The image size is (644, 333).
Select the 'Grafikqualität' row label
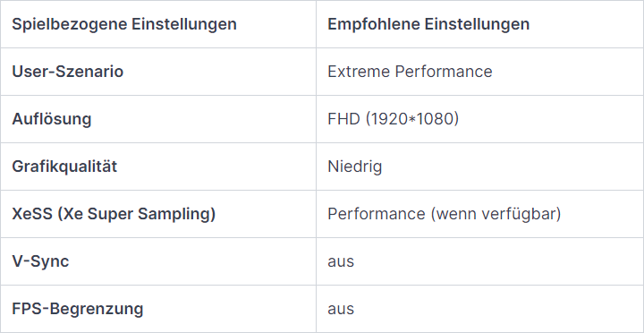click(x=158, y=166)
